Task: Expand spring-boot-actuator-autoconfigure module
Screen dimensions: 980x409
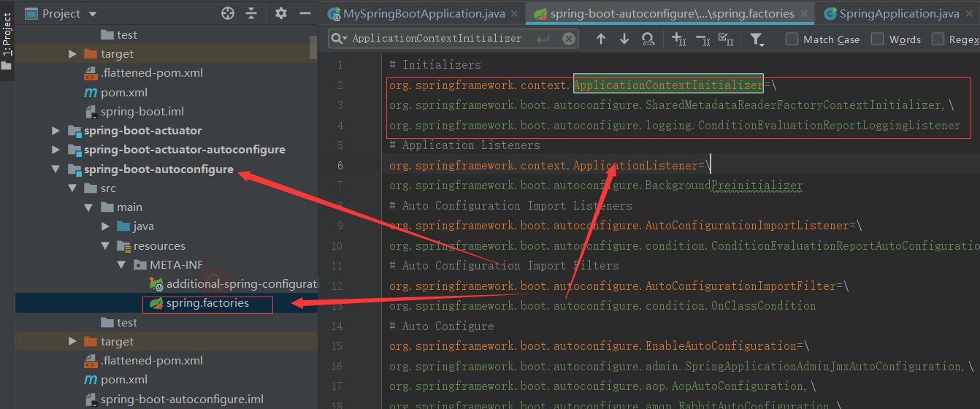Action: coord(55,149)
